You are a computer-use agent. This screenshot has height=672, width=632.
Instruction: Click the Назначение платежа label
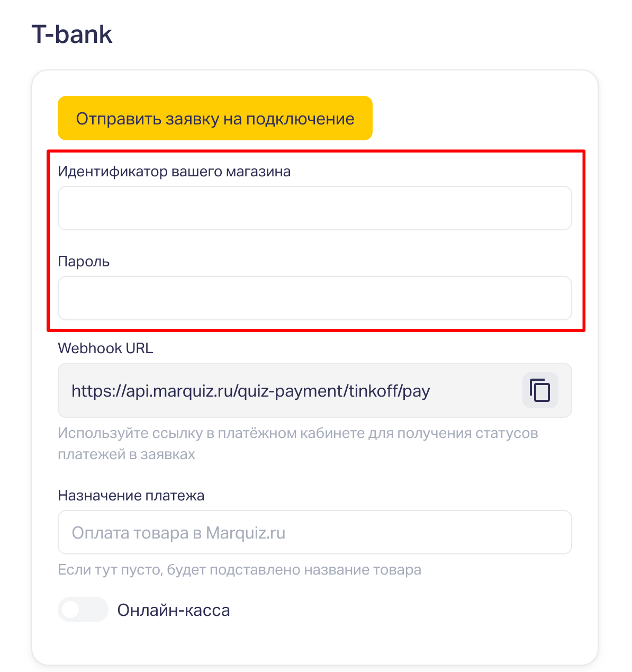(131, 496)
